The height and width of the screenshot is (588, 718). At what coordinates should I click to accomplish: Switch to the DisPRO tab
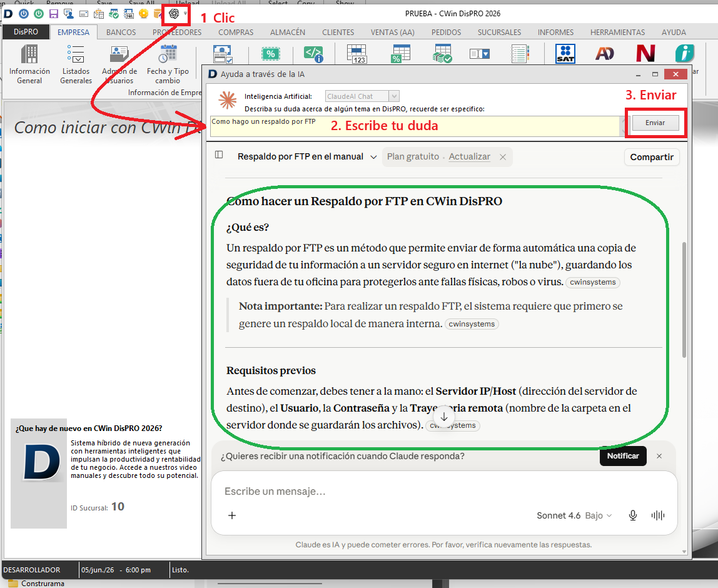[26, 32]
